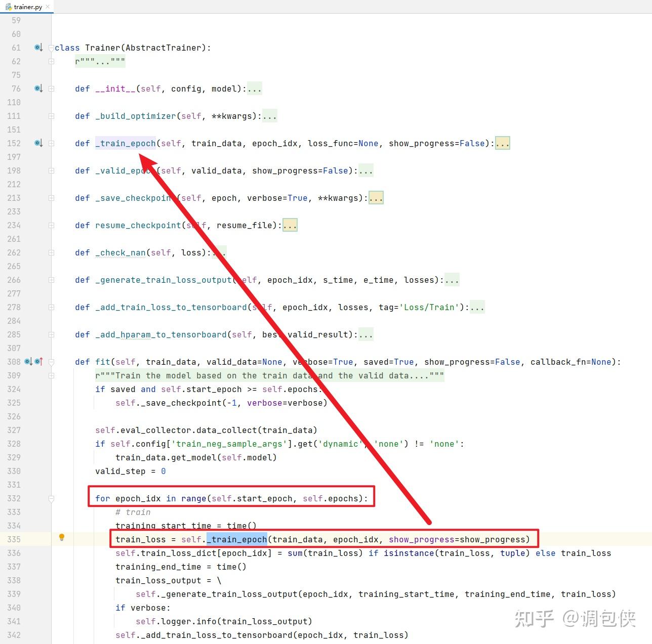Screen dimensions: 652x644
Task: Expand the fold marker on line 266
Action: click(51, 280)
